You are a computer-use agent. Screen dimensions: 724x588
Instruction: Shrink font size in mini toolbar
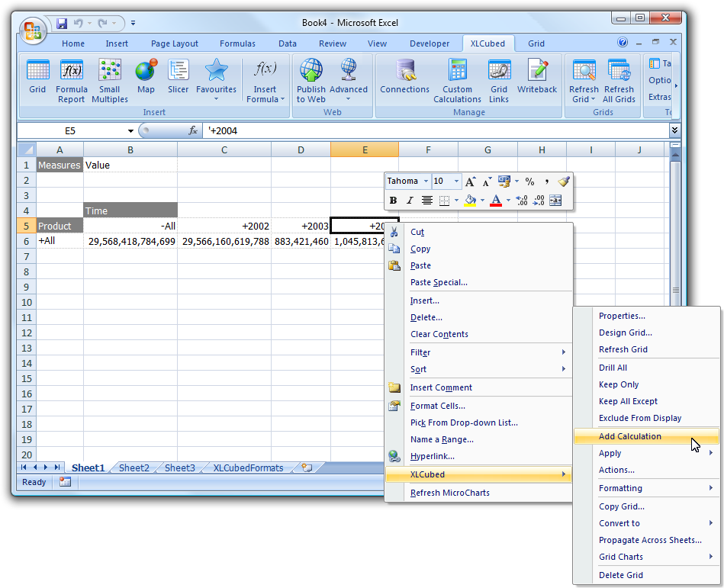[487, 182]
